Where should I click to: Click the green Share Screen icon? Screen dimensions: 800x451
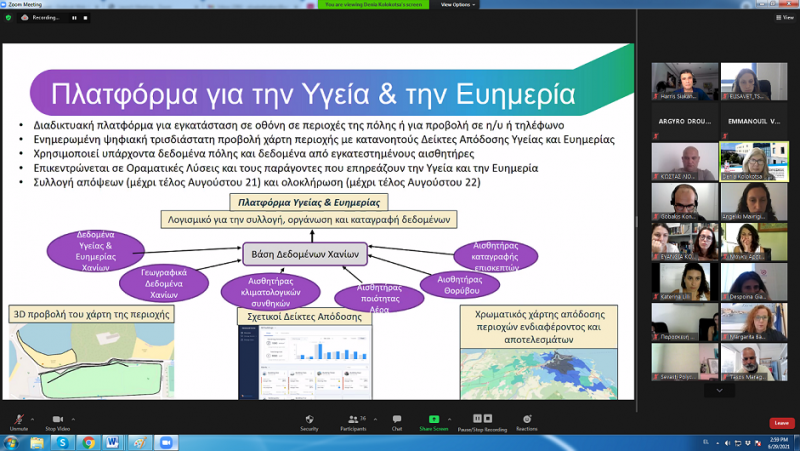click(434, 419)
